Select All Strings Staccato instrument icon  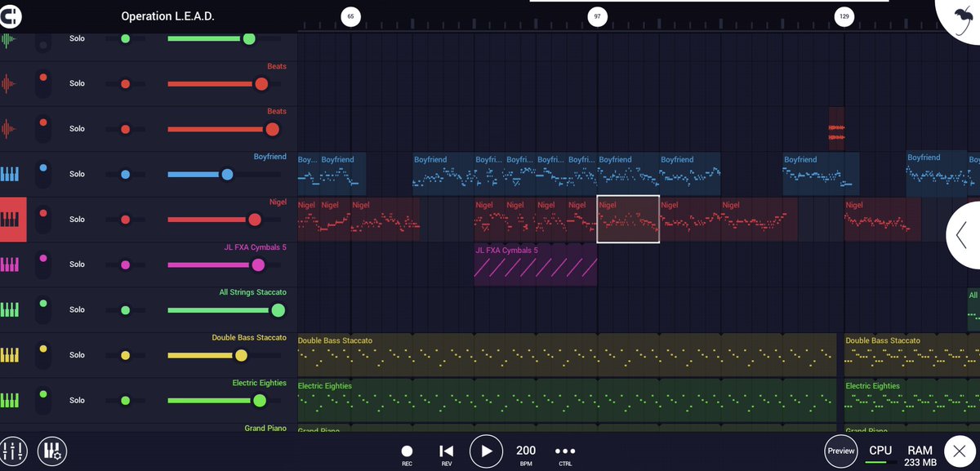9,310
